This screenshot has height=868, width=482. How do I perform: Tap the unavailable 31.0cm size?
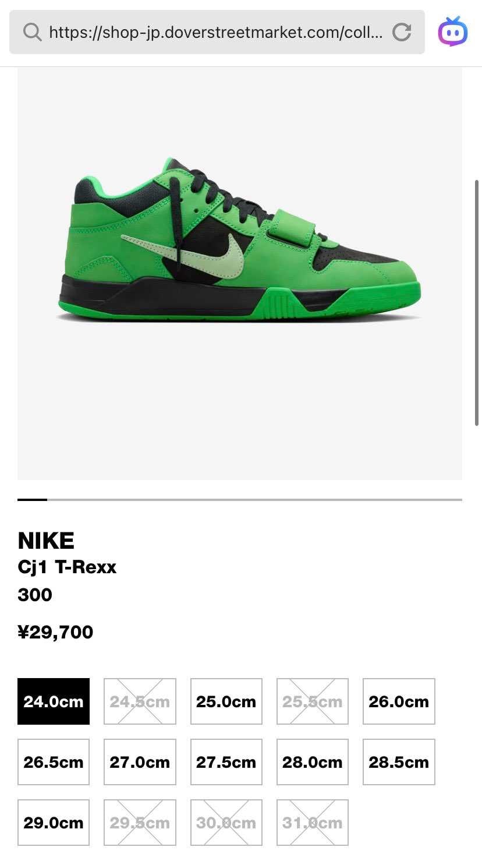pos(313,823)
